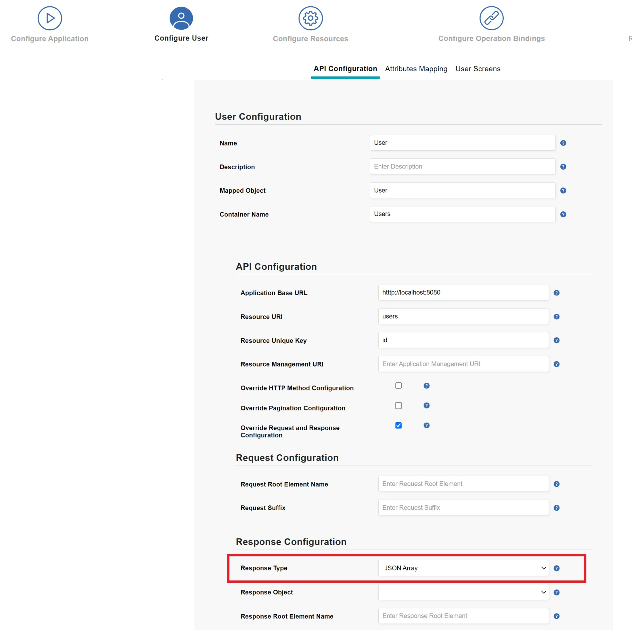Click the Configure User person icon
The height and width of the screenshot is (644, 644).
tap(181, 18)
